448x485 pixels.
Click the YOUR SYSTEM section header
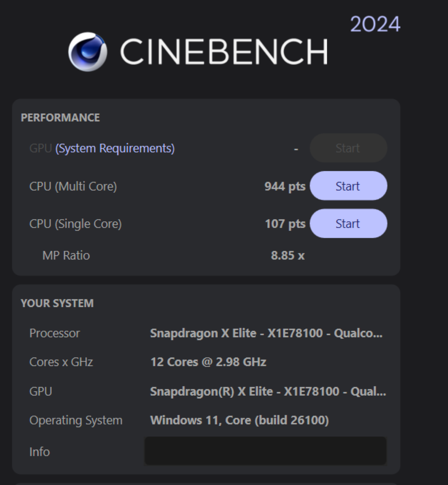(x=57, y=303)
